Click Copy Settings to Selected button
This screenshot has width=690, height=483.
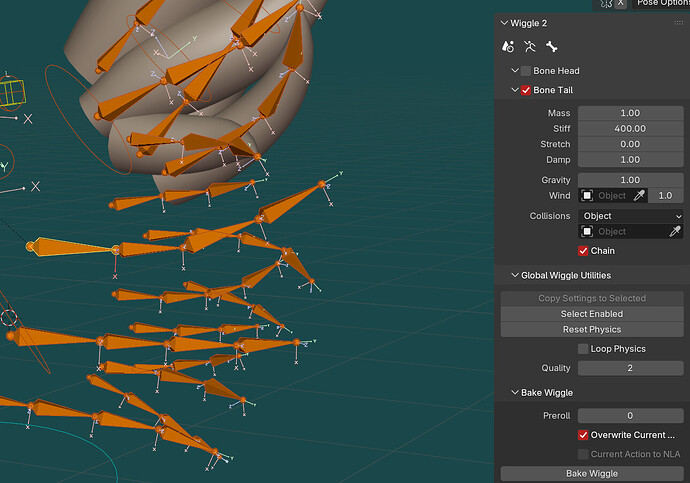(x=592, y=298)
